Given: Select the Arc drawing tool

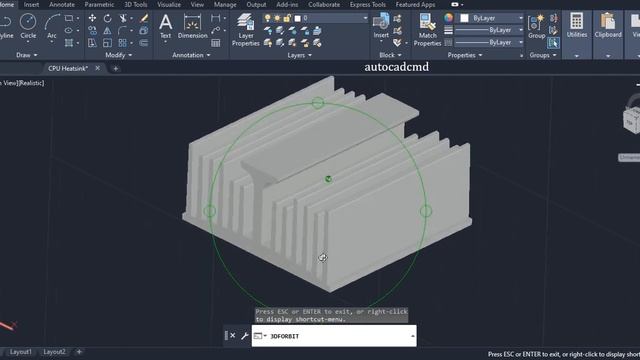Looking at the screenshot, I should [51, 26].
